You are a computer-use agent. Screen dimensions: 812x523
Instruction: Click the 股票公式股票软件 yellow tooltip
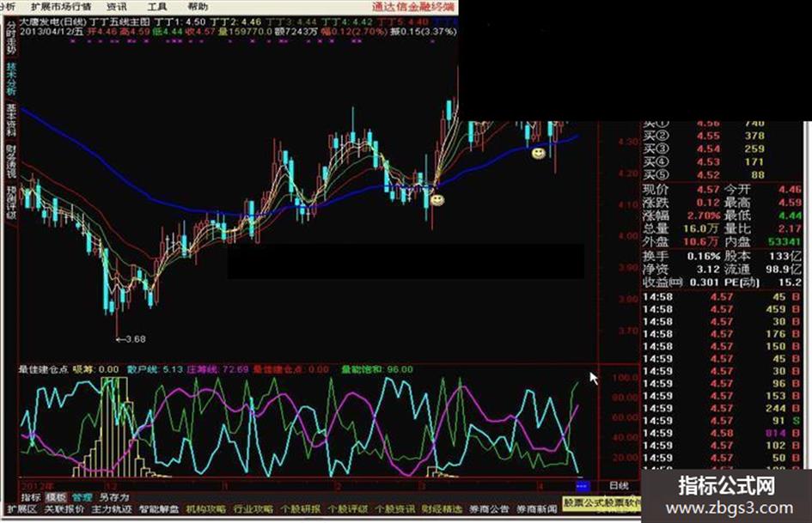[601, 502]
